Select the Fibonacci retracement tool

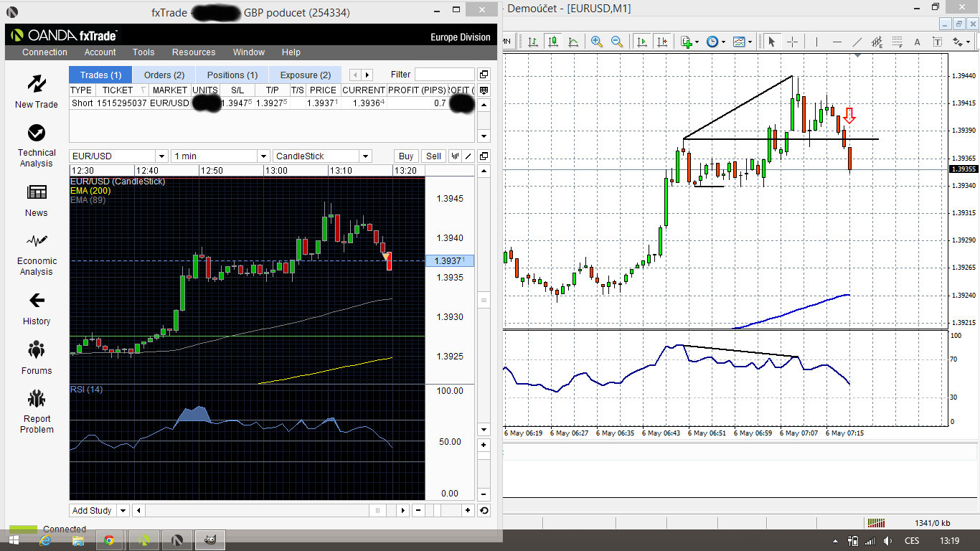coord(897,42)
